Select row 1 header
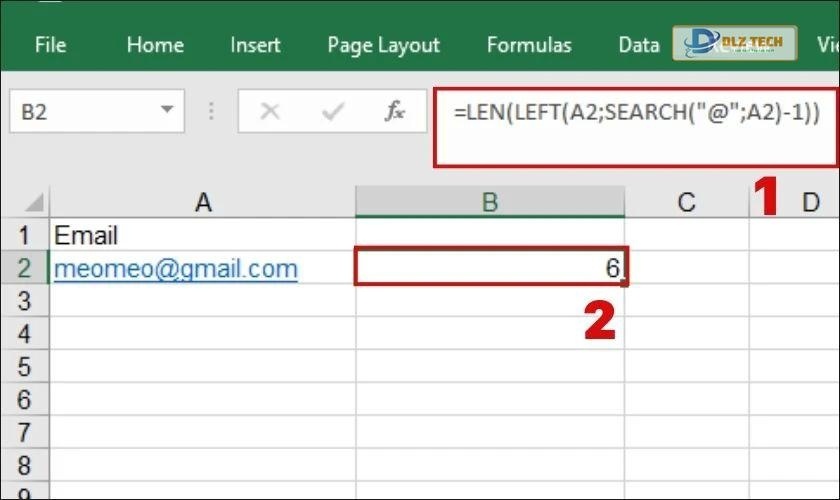Screen dimensions: 840x500 pyautogui.click(x=25, y=235)
